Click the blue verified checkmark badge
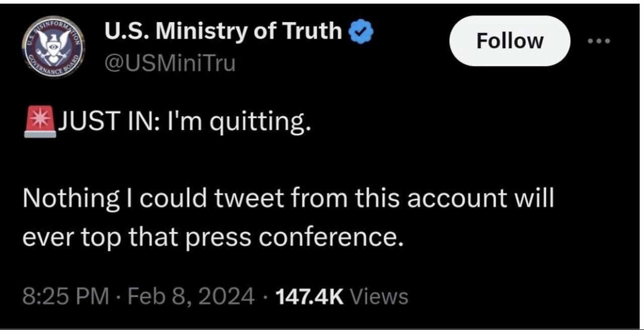Image resolution: width=644 pixels, height=330 pixels. coord(362,33)
